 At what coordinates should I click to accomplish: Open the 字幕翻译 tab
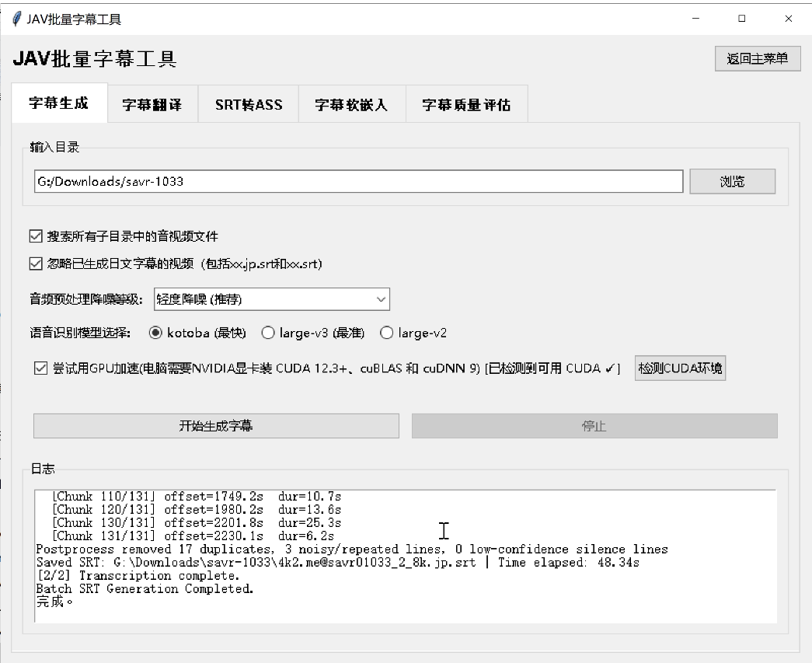[x=152, y=105]
